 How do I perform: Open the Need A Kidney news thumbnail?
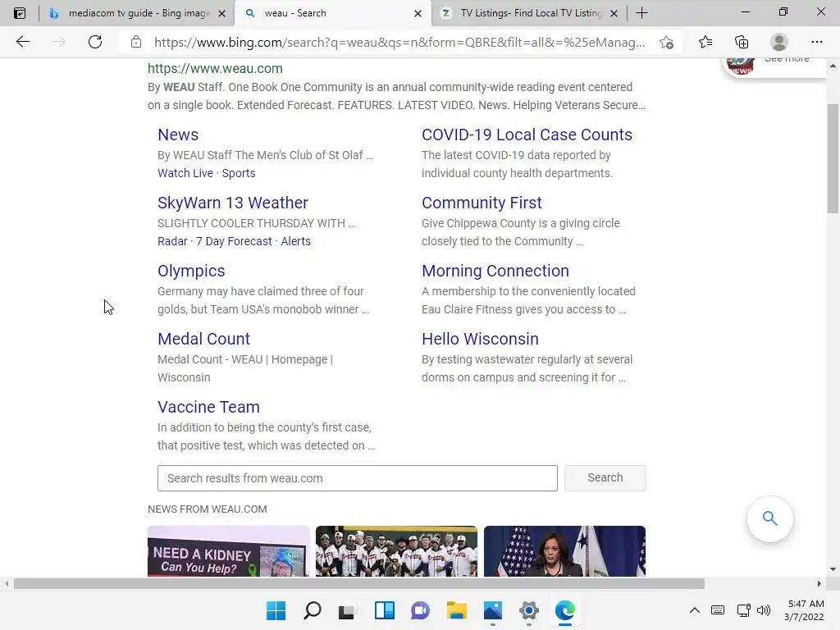[x=228, y=551]
